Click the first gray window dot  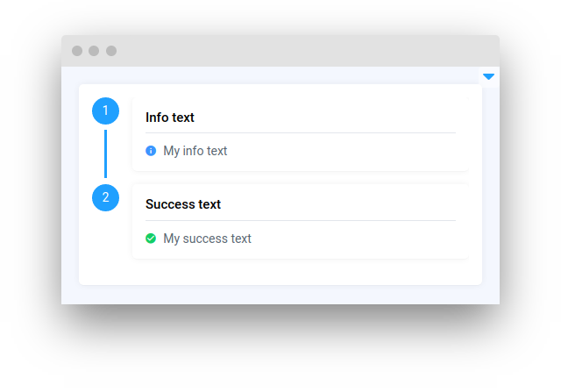[x=77, y=51]
